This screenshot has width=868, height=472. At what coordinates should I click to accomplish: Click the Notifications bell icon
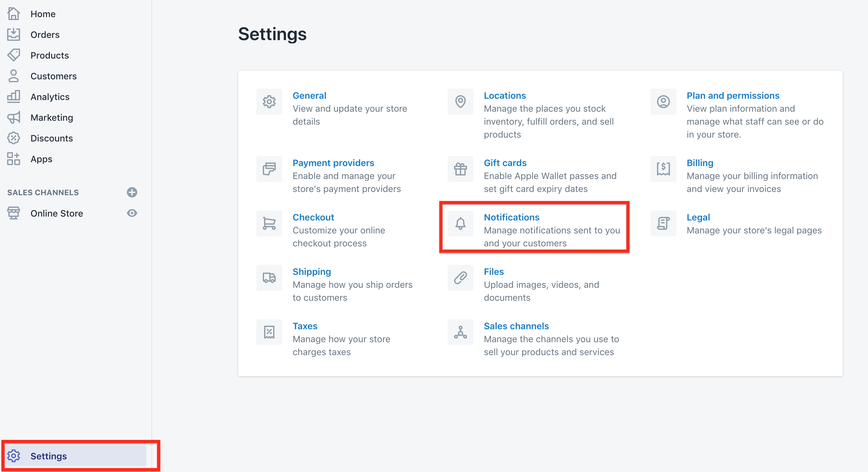(460, 223)
